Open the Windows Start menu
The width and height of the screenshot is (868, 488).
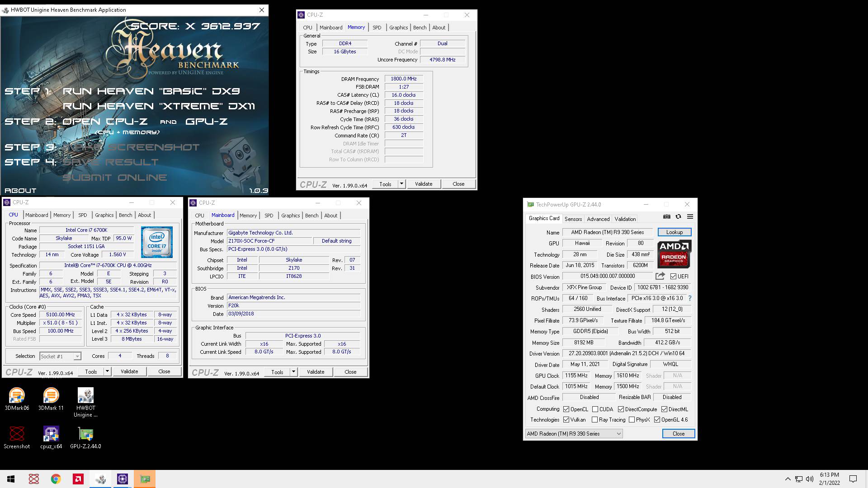11,479
